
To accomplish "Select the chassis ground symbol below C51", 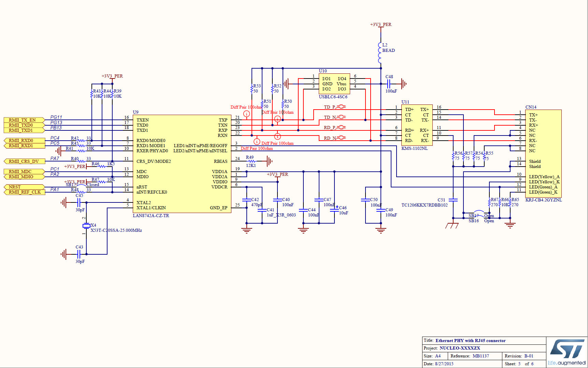I will [x=452, y=225].
